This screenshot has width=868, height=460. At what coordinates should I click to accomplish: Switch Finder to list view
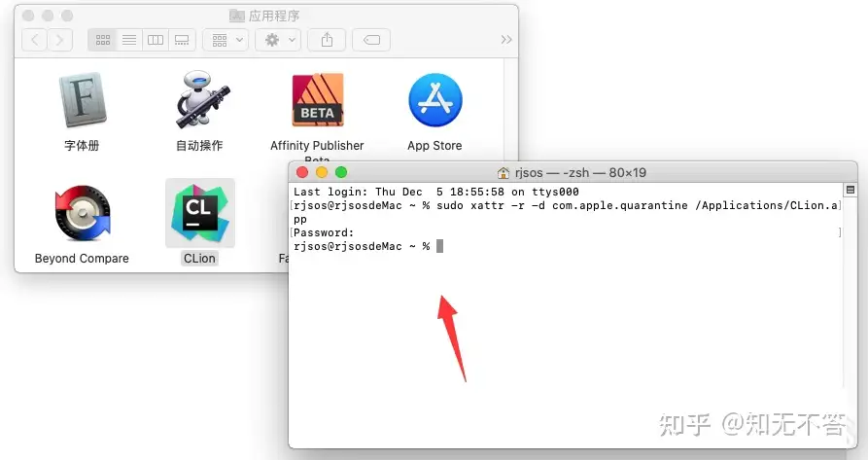[x=129, y=40]
